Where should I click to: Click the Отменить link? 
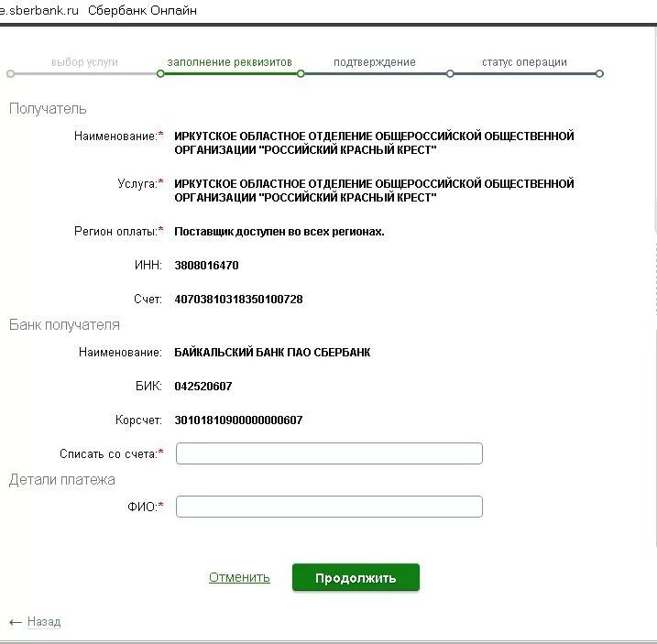click(239, 577)
